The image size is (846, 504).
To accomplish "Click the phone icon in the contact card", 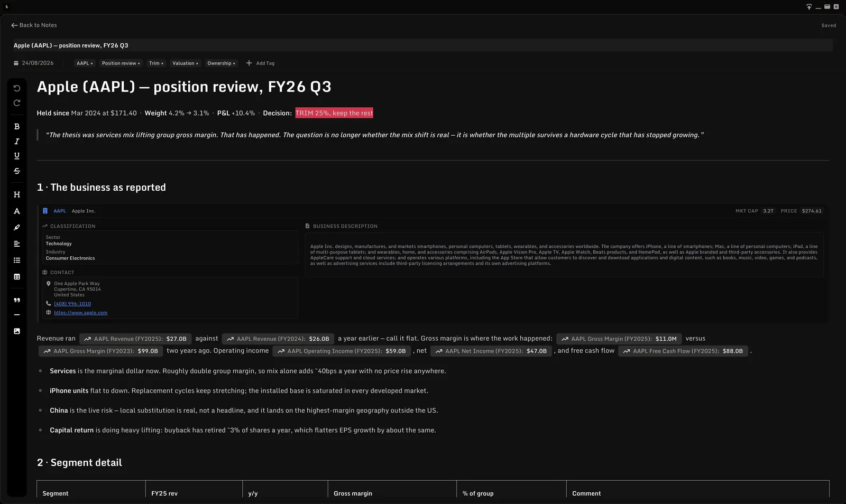I will [x=49, y=304].
